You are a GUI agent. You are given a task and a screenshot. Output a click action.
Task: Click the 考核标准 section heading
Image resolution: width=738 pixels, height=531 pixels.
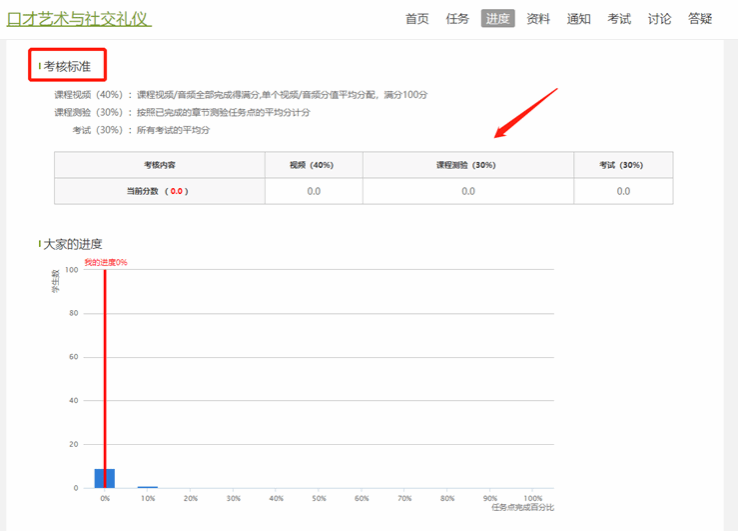[x=67, y=66]
